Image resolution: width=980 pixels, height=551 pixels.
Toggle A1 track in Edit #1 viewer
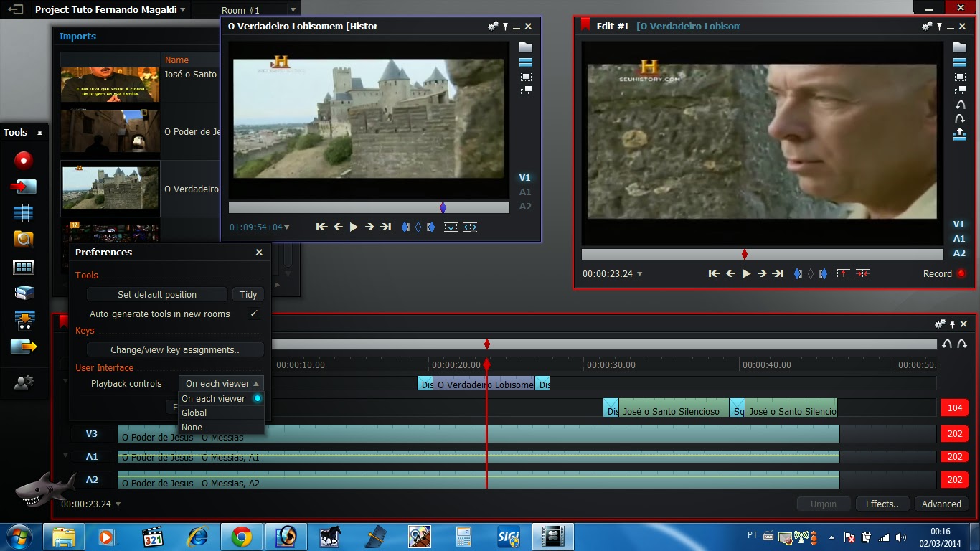[x=959, y=238]
